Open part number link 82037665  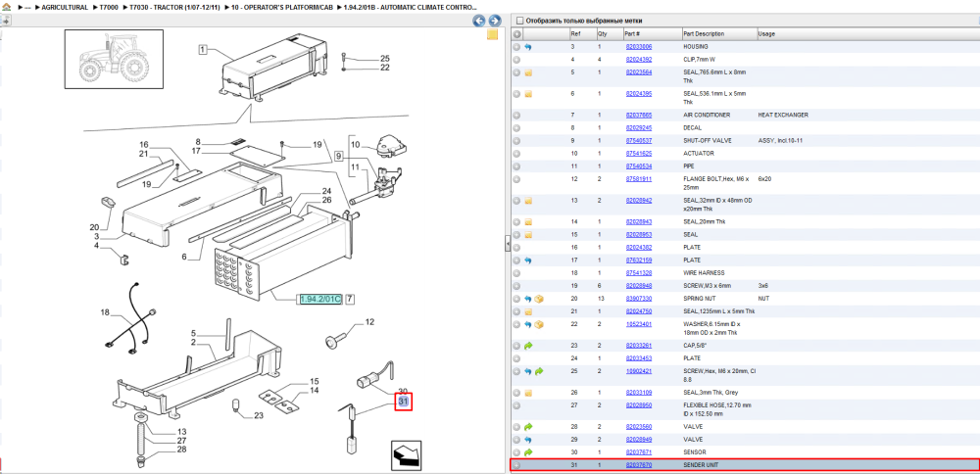point(639,115)
